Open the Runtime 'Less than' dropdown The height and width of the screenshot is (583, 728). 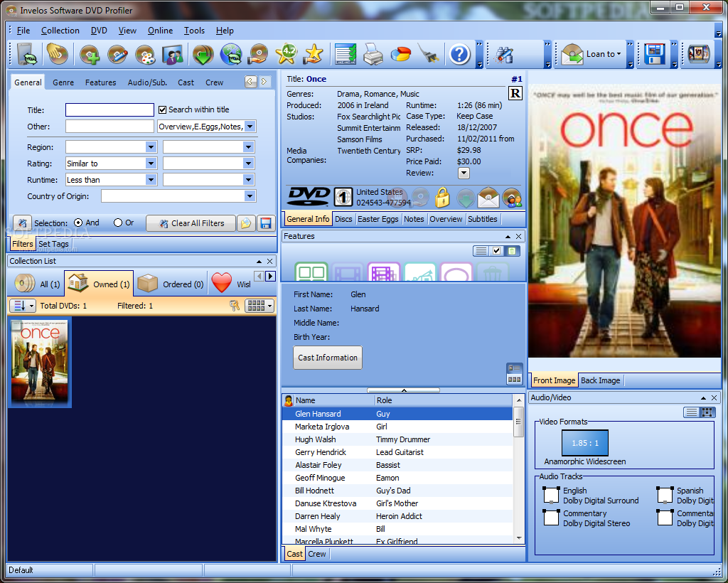151,180
